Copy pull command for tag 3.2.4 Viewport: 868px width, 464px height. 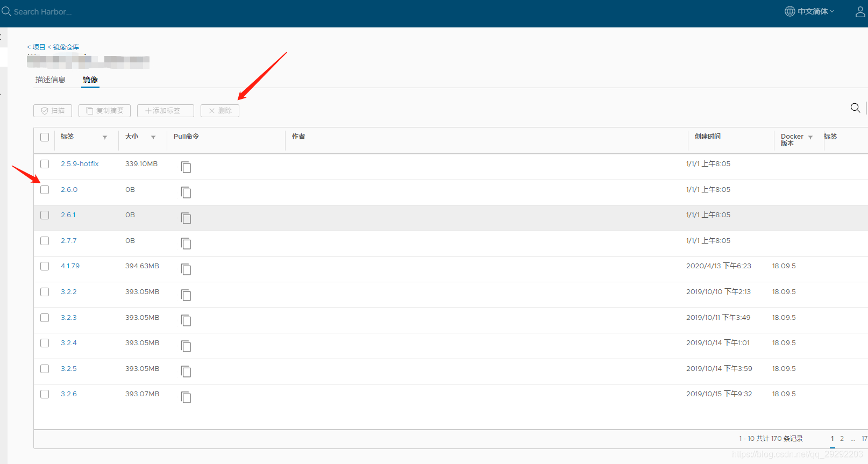click(x=186, y=346)
